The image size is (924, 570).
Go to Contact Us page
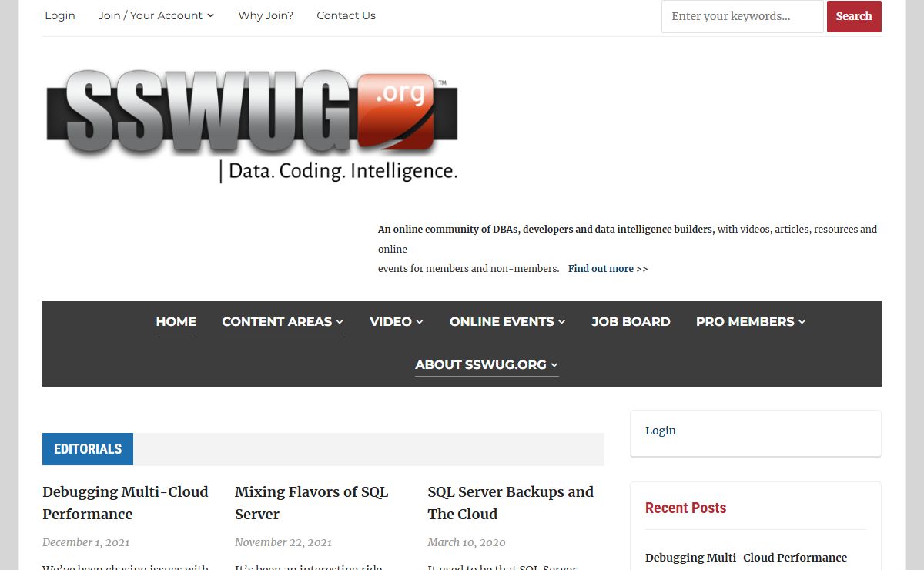tap(346, 15)
